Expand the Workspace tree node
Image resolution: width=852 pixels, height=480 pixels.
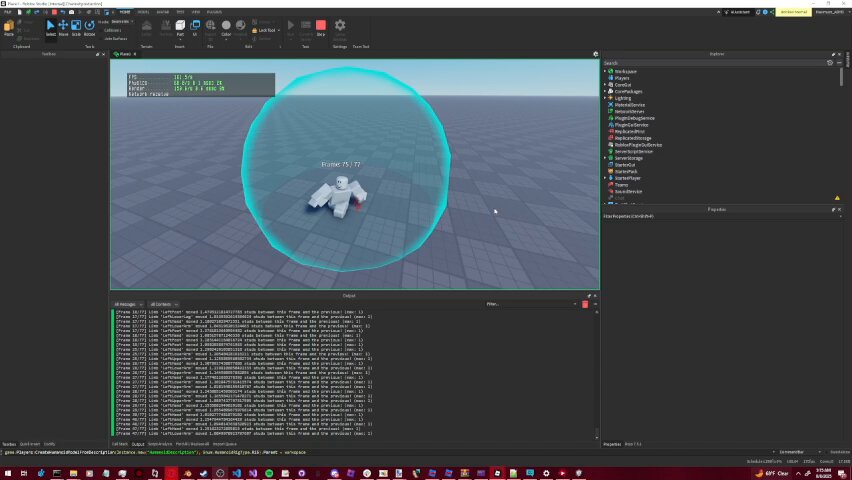point(605,71)
